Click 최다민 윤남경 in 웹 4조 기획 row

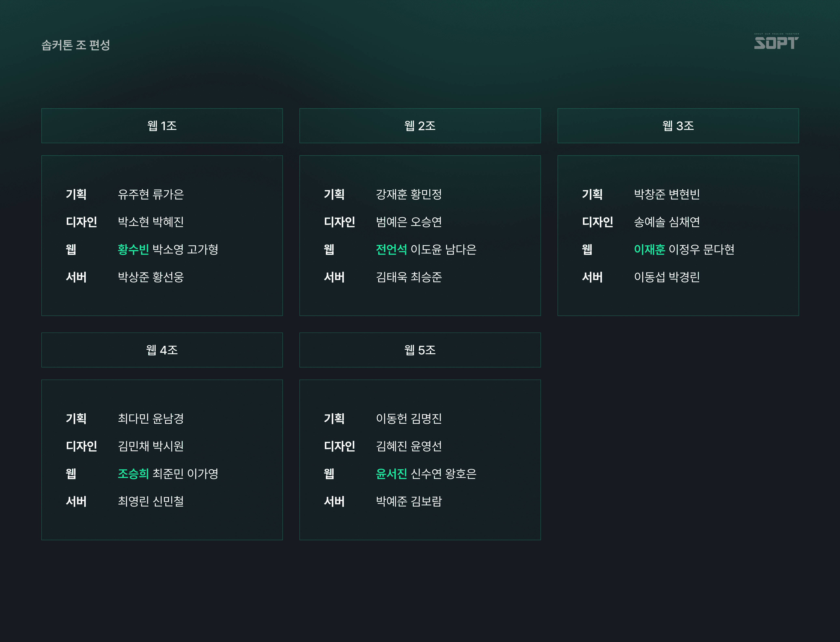[x=151, y=419]
